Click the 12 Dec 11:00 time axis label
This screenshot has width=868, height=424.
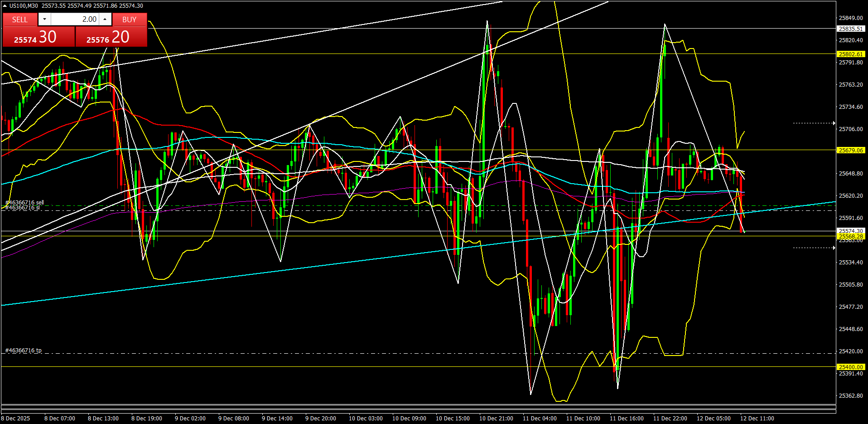point(757,418)
